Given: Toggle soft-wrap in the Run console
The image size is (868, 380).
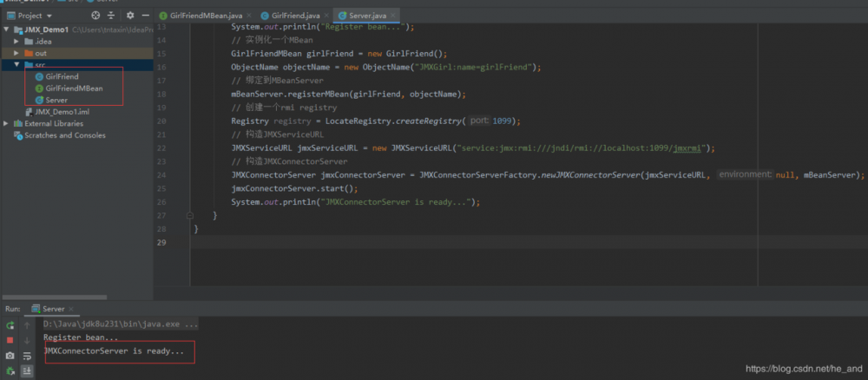Looking at the screenshot, I should (27, 357).
